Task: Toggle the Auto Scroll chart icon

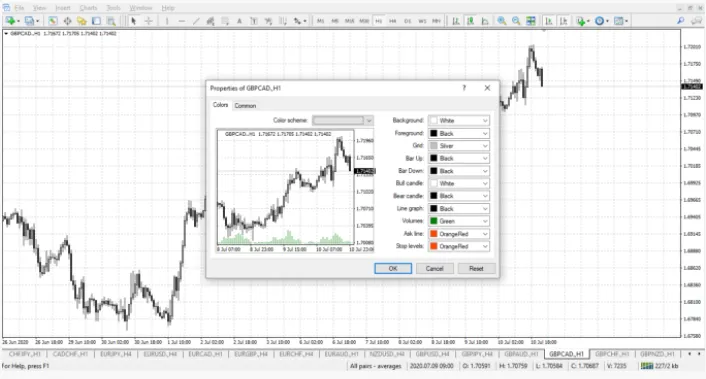Action: [x=549, y=21]
